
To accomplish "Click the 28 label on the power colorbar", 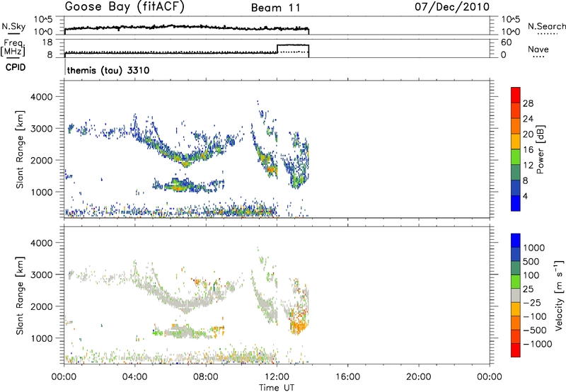I will (x=528, y=103).
